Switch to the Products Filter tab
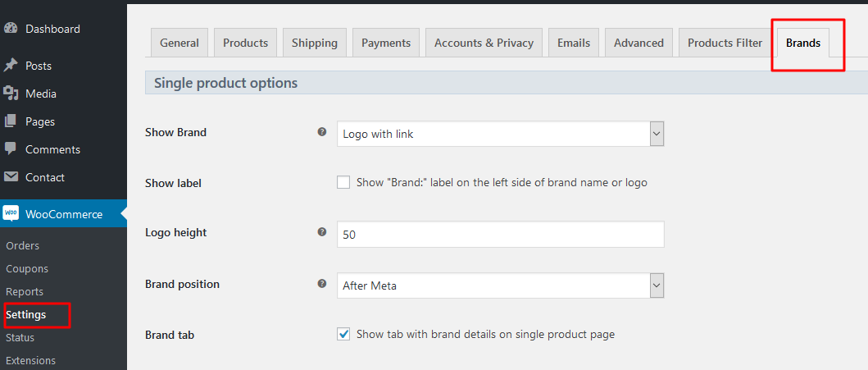Image resolution: width=868 pixels, height=370 pixels. [725, 43]
